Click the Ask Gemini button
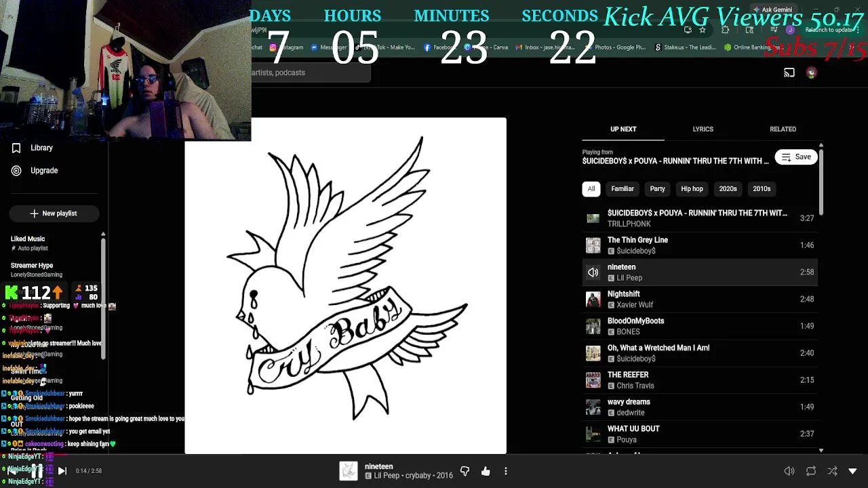 [772, 9]
